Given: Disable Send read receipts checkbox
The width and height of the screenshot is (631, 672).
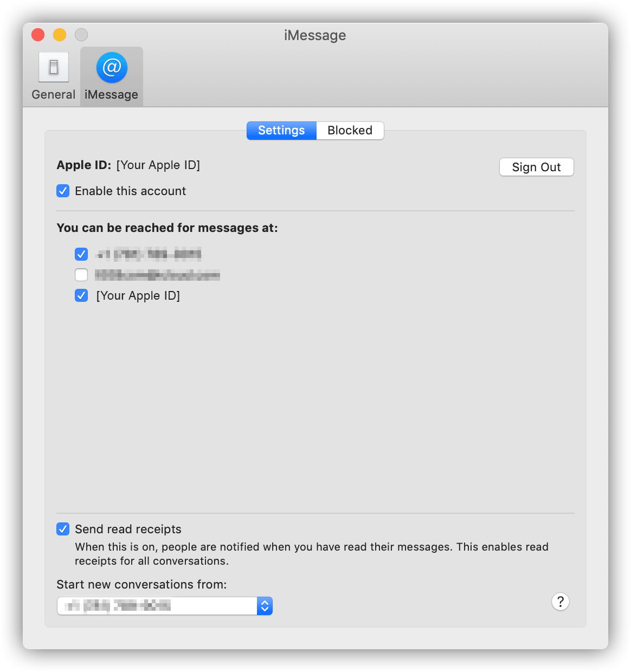Looking at the screenshot, I should (x=63, y=529).
